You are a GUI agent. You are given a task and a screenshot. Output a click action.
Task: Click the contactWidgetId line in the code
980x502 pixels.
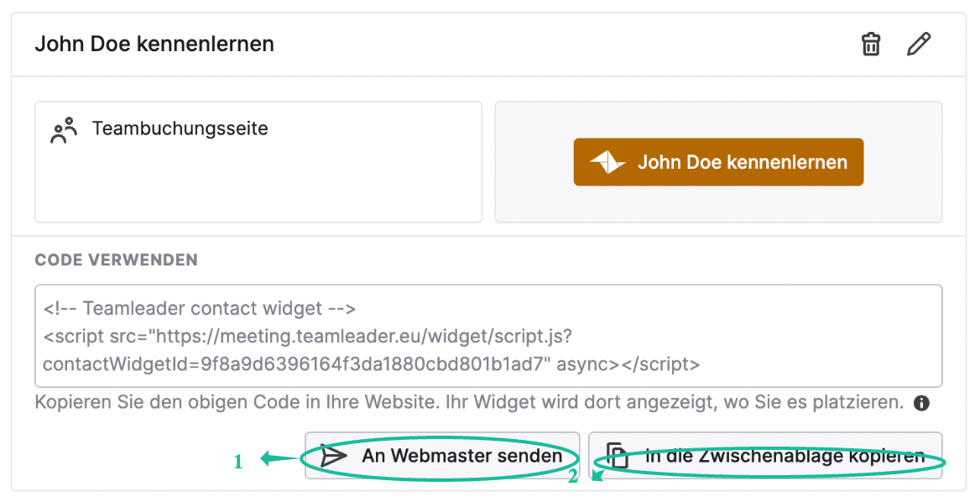[371, 363]
